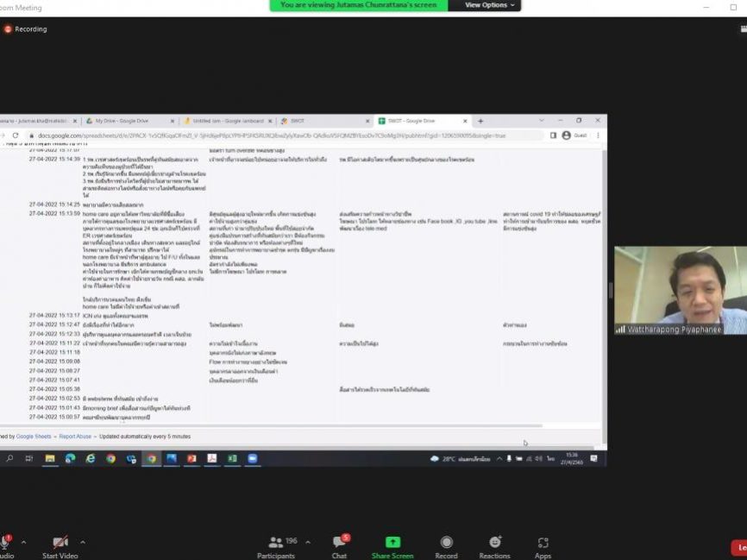Click the Recording indicator icon
Screen dimensions: 747x560
click(x=8, y=28)
